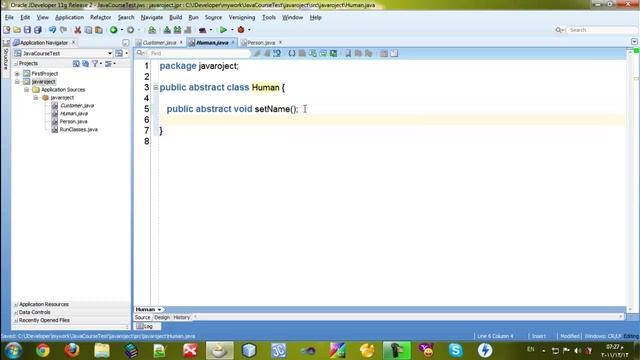Click the grey Forward navigation icon

click(130, 30)
